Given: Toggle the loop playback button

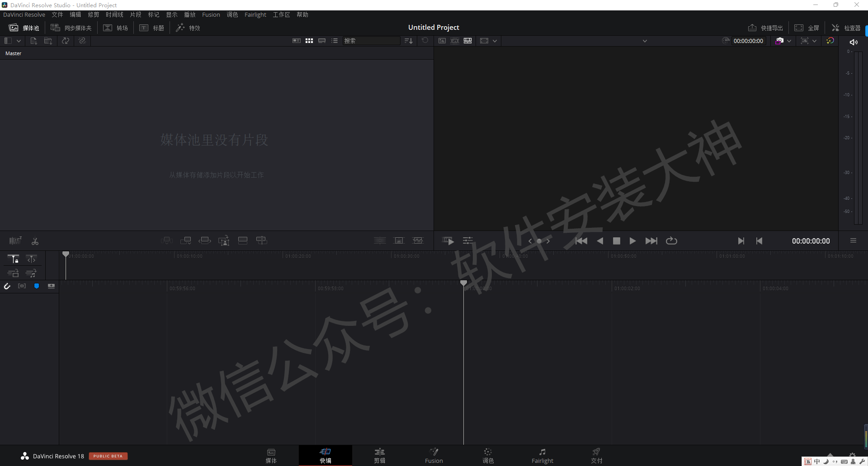Looking at the screenshot, I should 671,241.
